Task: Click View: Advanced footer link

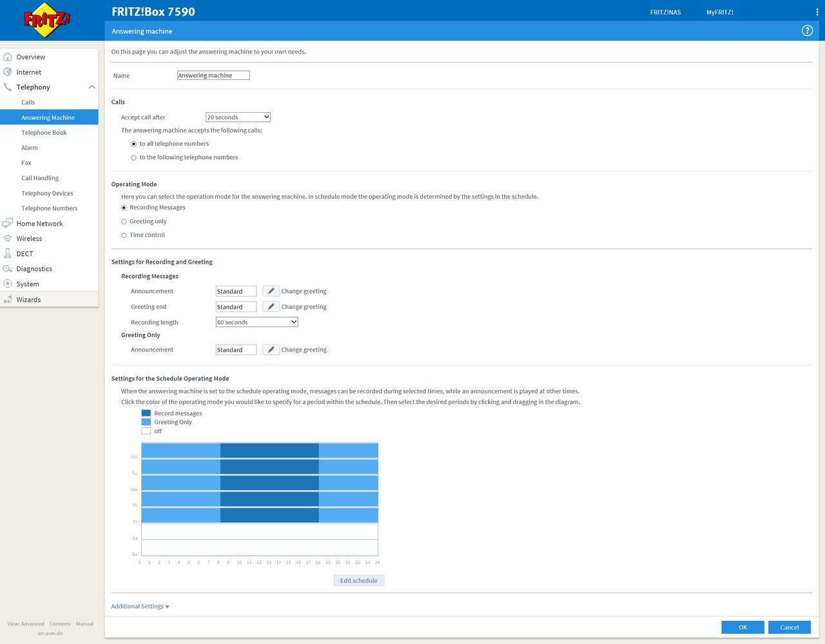Action: (x=26, y=624)
